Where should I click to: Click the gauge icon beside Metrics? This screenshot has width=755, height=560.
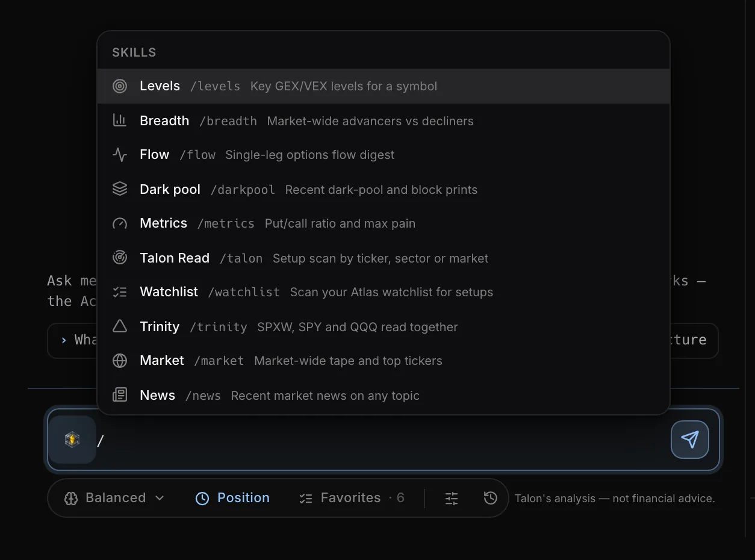pos(120,223)
